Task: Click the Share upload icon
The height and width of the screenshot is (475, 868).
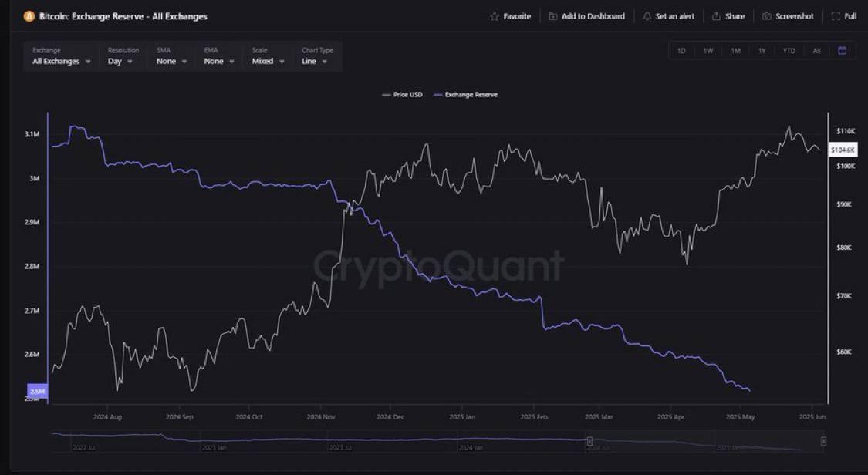Action: 716,16
